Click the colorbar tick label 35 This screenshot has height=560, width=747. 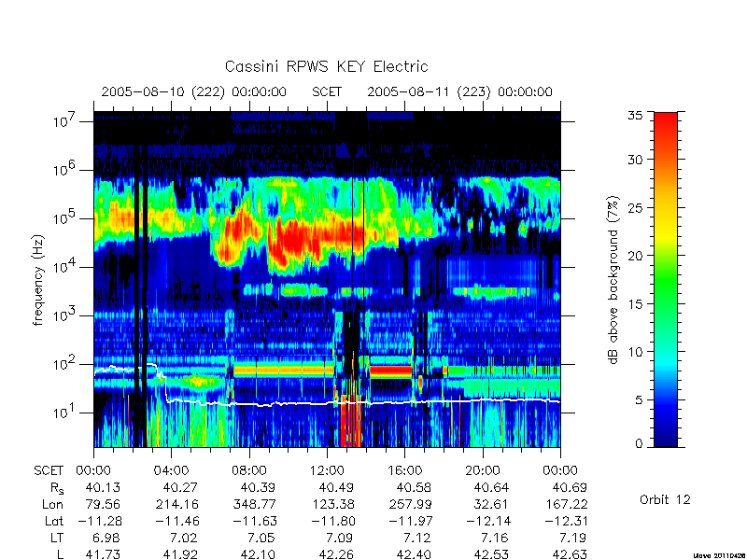(x=635, y=115)
